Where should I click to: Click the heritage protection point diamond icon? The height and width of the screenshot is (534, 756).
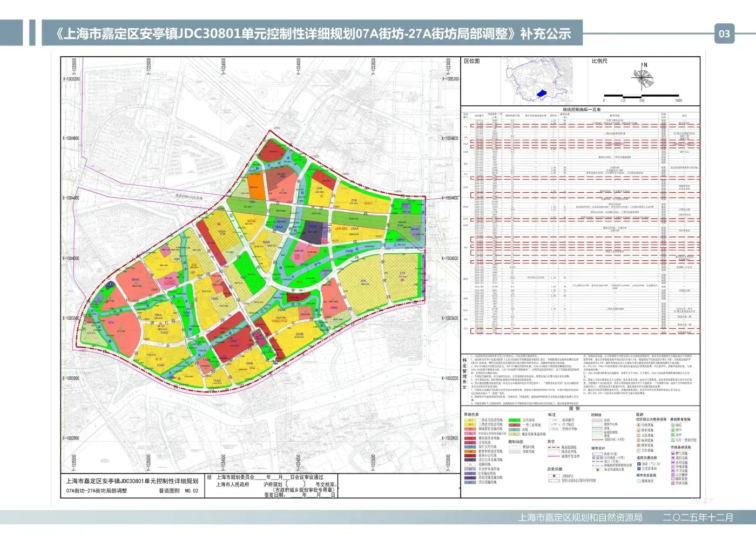point(553,476)
